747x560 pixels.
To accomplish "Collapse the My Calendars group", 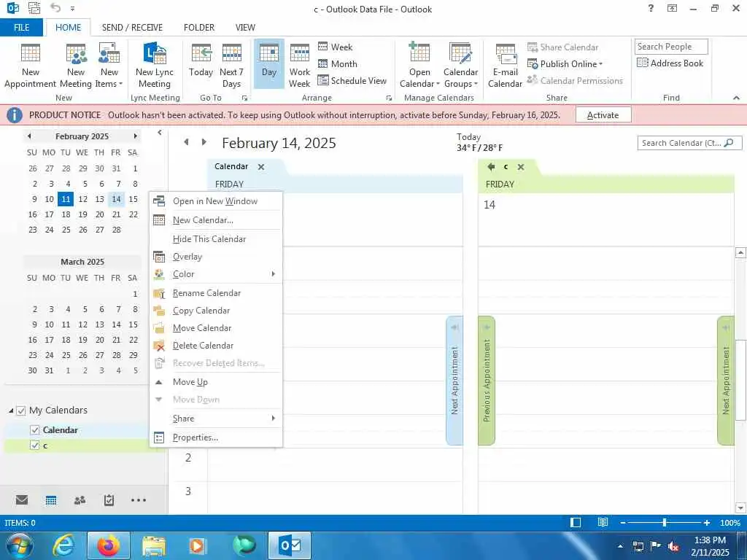I will click(10, 411).
